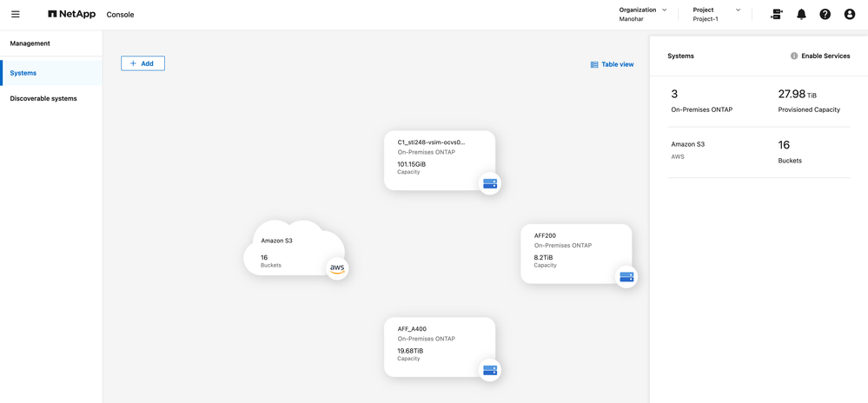Viewport: 868px width, 403px height.
Task: Select the Systems menu item
Action: [x=51, y=73]
